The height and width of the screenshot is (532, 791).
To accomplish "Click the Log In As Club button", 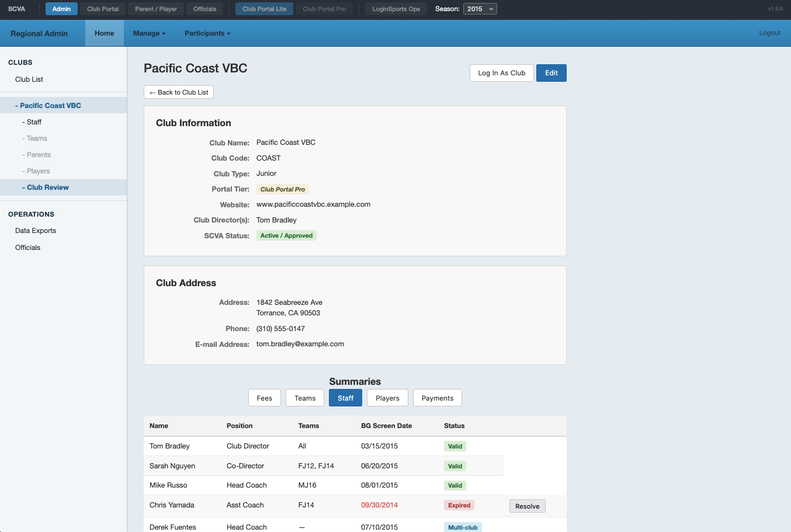I will 502,73.
